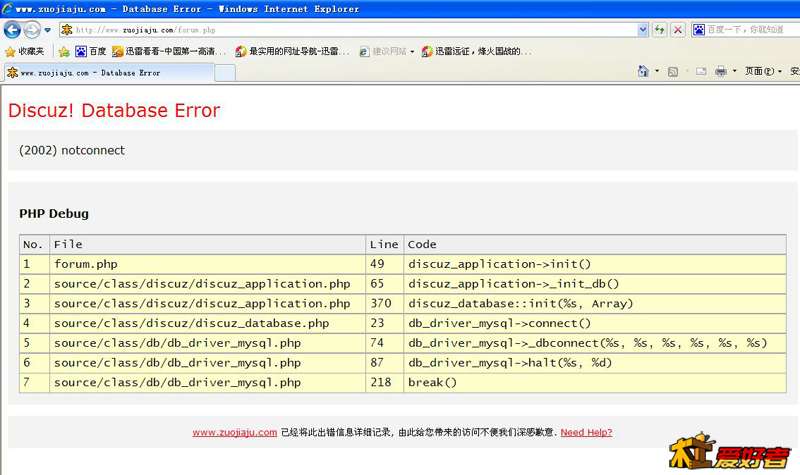Open the 收藏夹 favorites star button
800x475 pixels.
point(24,51)
